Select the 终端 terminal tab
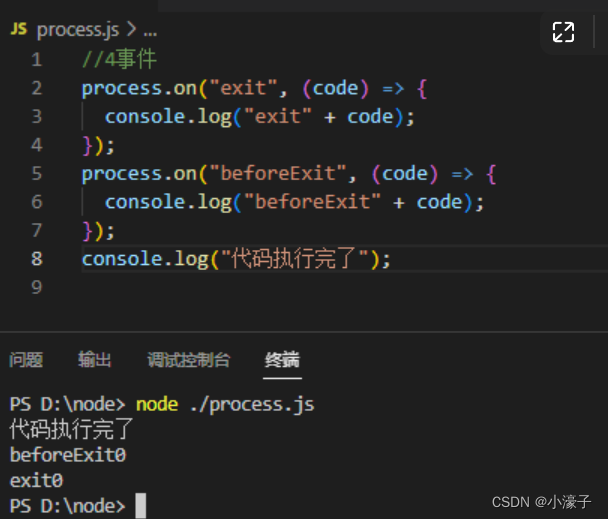608x519 pixels. [282, 360]
